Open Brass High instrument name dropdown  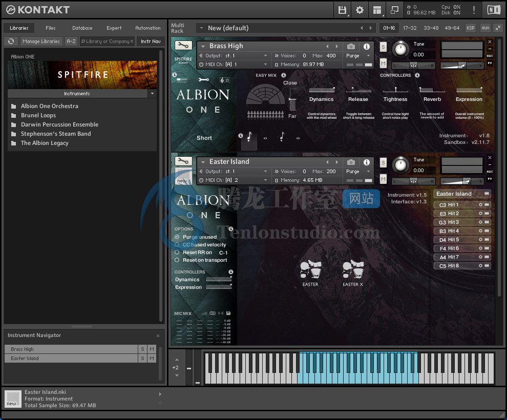(203, 46)
